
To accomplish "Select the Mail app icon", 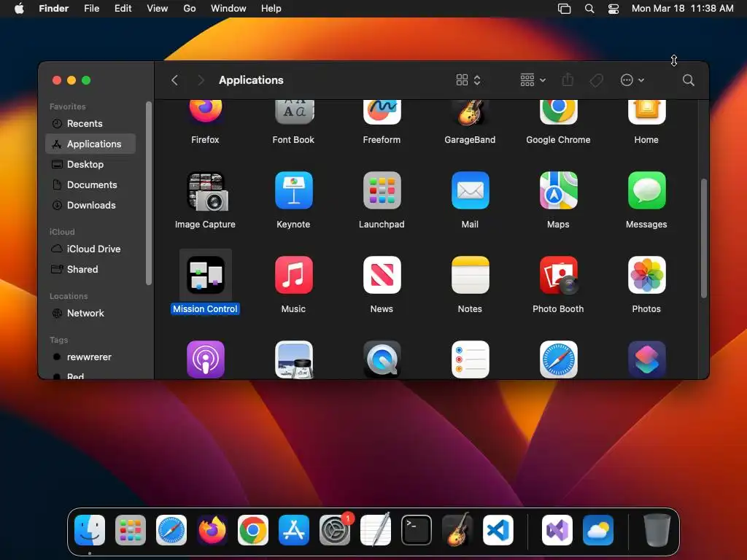I will (470, 190).
